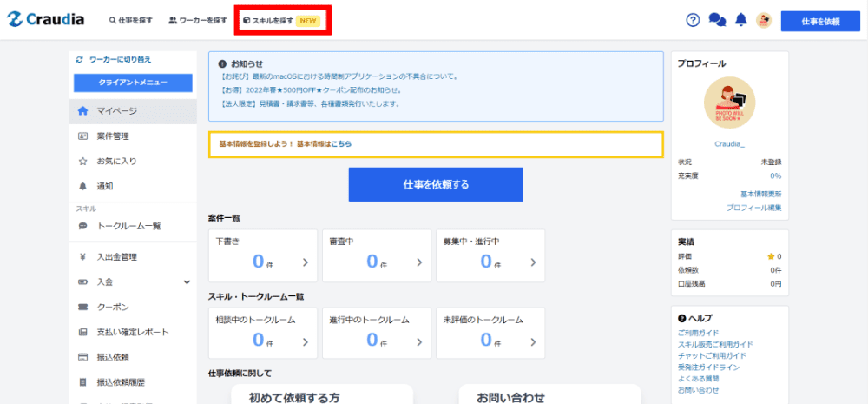
Task: Click the クライアントメニュー button
Action: coord(133,83)
